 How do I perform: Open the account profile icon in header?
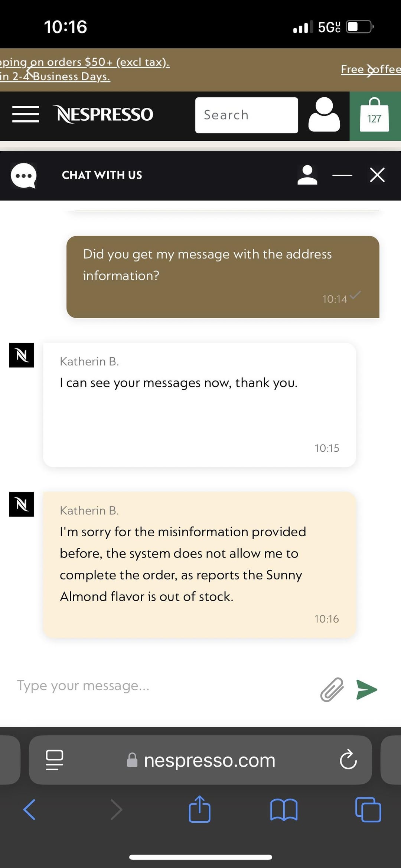[x=324, y=114]
